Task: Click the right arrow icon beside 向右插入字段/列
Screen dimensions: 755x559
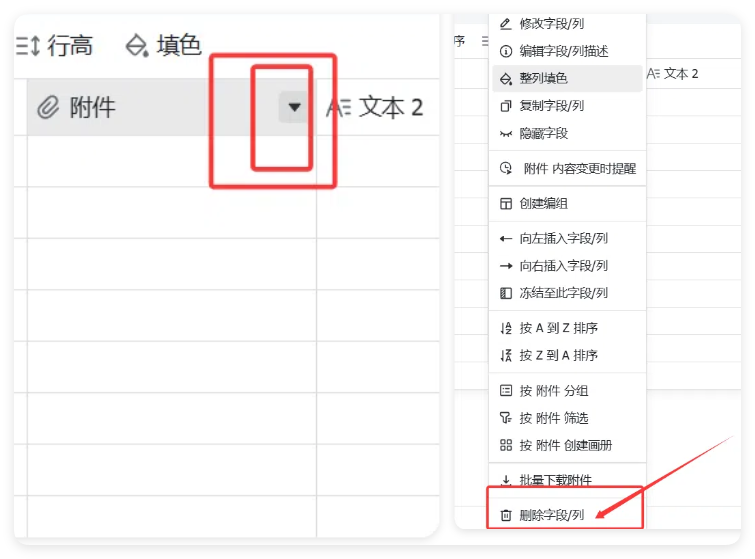Action: (x=506, y=266)
